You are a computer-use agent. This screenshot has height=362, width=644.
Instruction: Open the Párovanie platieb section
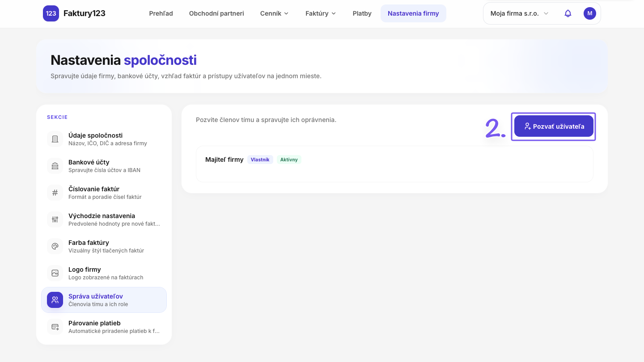tap(104, 327)
